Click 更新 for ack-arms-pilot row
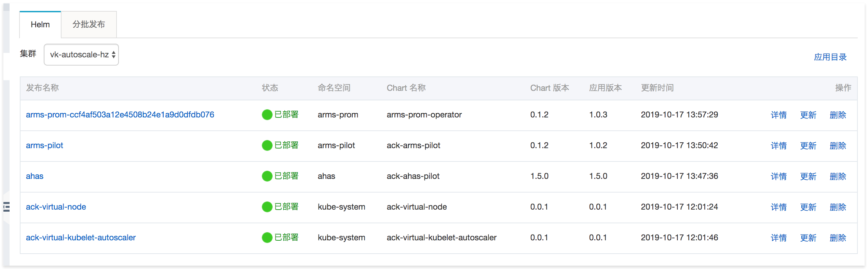Viewport: 868px width, 269px height. 808,146
